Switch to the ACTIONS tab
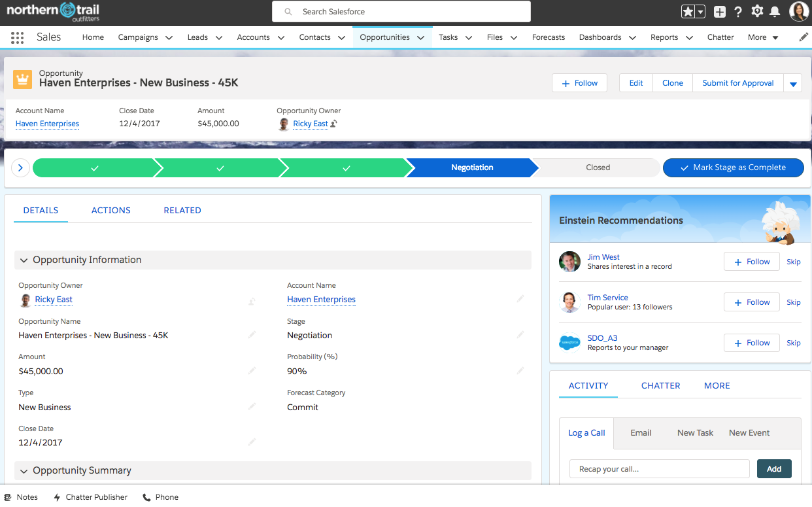Screen dimensions: 812x507 (111, 211)
